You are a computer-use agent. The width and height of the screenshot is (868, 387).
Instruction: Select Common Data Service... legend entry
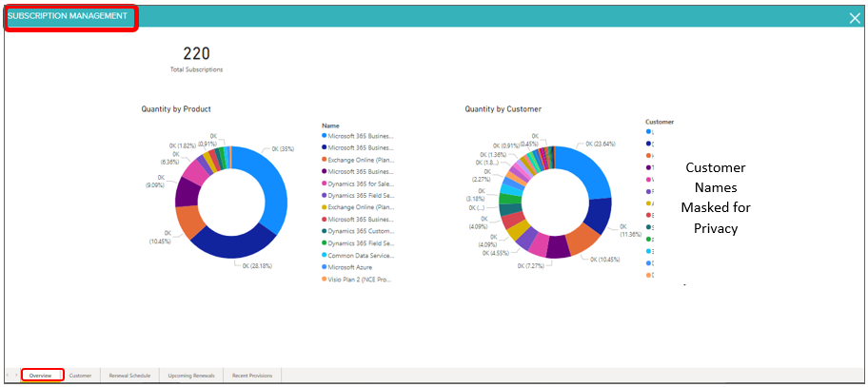coord(358,256)
